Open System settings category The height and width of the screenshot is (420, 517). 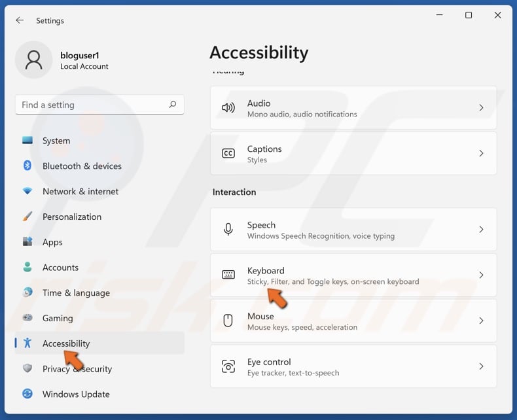tap(99, 141)
